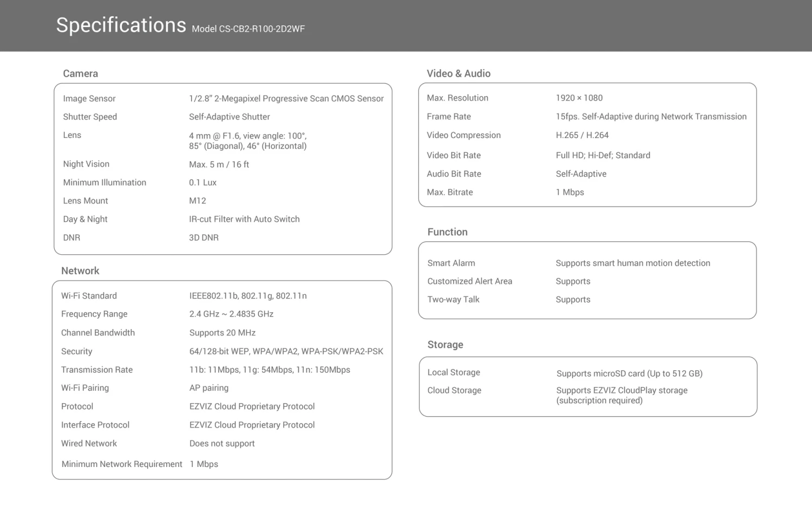
Task: Select the 2.4 GHz frequency range value
Action: point(231,314)
